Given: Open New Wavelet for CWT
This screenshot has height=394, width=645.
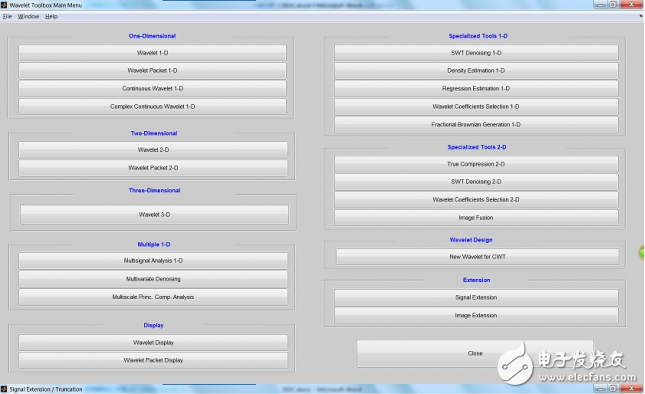Looking at the screenshot, I should point(477,257).
